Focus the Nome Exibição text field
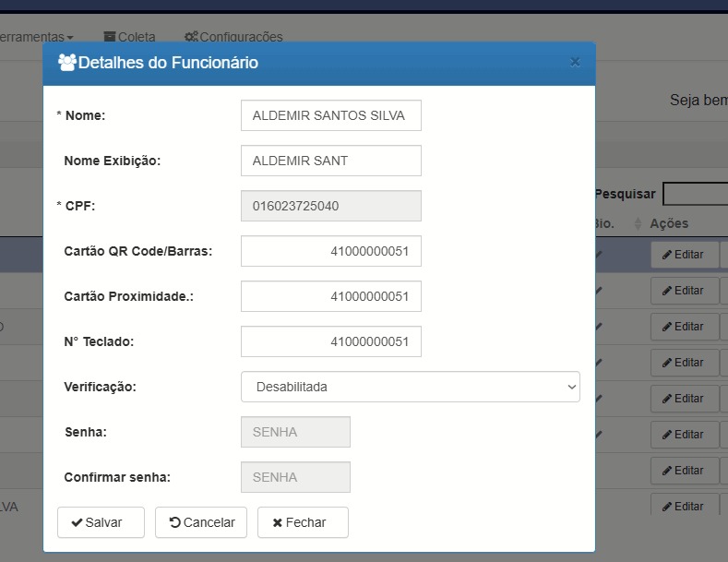The width and height of the screenshot is (728, 562). pos(330,161)
